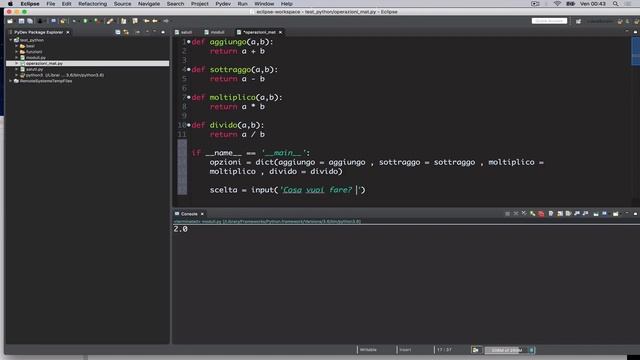640x360 pixels.
Task: Open the Apple menu
Action: click(x=10, y=4)
